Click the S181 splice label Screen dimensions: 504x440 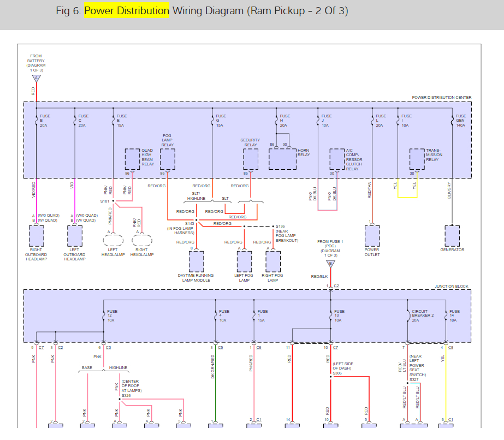click(105, 201)
